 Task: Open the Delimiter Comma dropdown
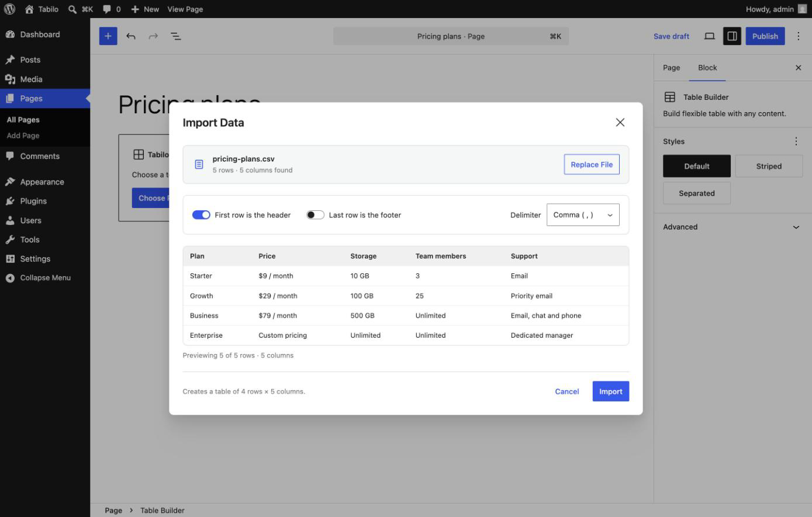[x=583, y=215]
